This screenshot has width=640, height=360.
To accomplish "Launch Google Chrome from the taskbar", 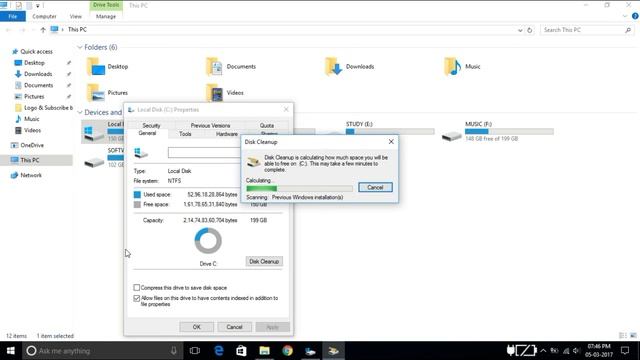I will point(287,351).
